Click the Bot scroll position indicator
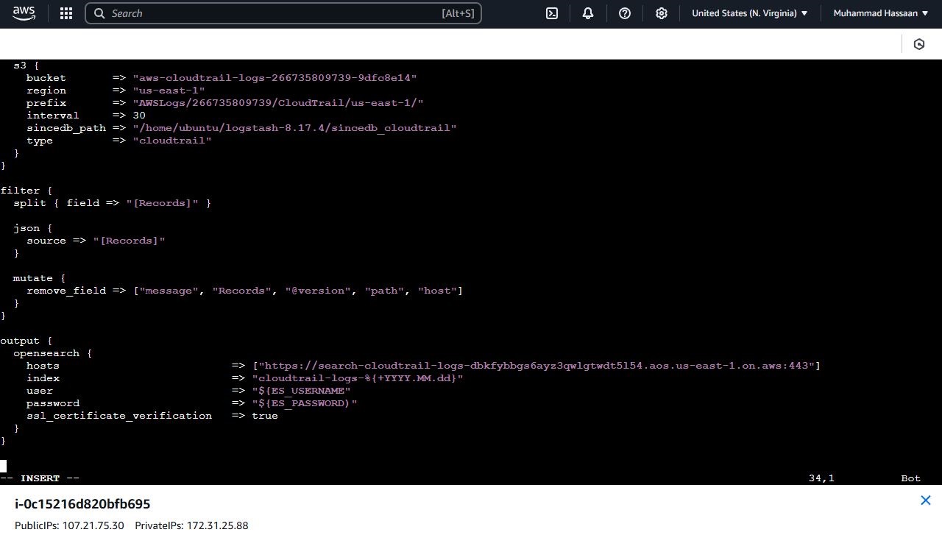Image resolution: width=942 pixels, height=560 pixels. point(911,478)
